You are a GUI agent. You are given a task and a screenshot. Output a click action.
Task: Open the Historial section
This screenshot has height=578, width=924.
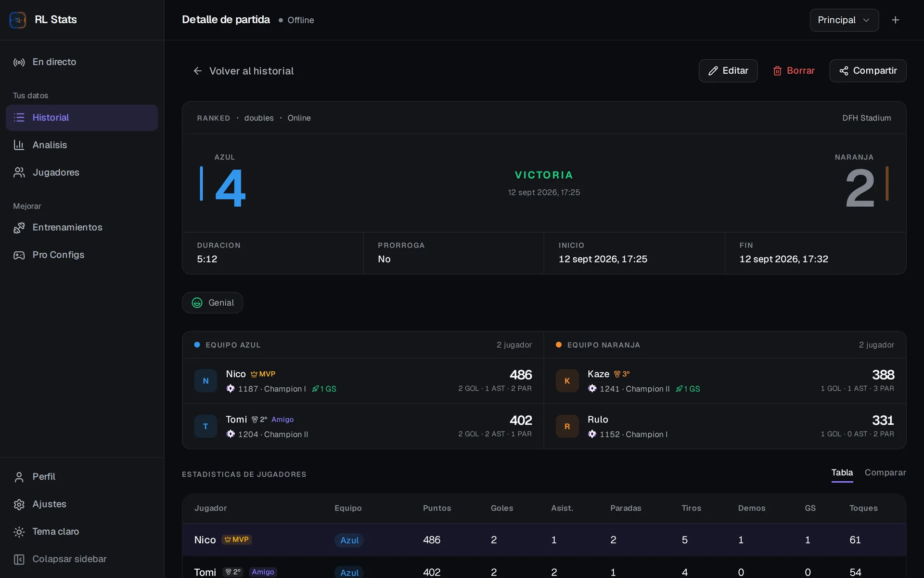pos(82,118)
